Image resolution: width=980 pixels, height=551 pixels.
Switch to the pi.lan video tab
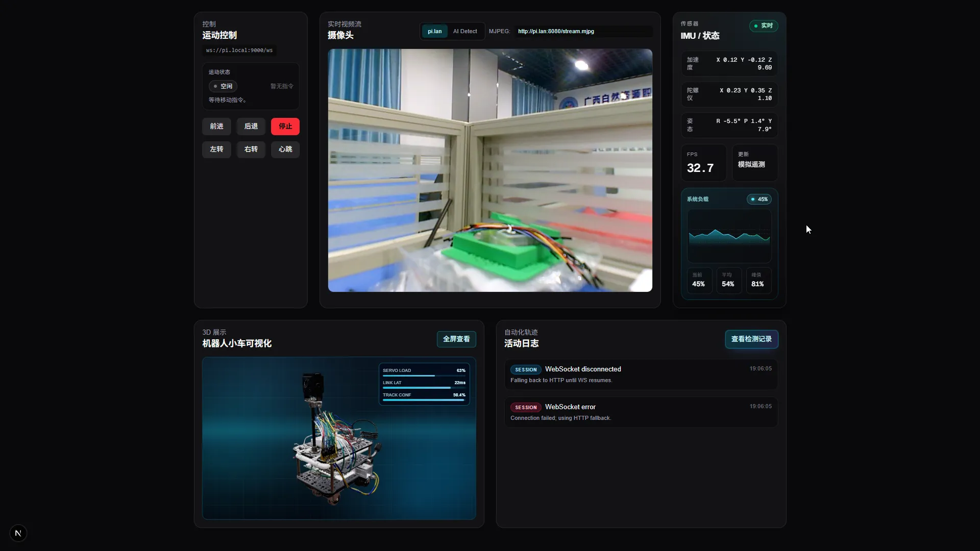[x=435, y=31]
